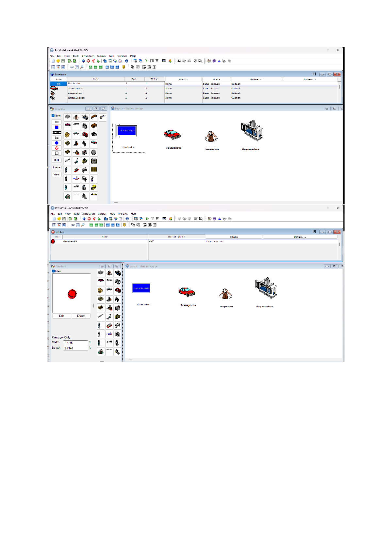Select the blue counter on lower layout

(141, 288)
